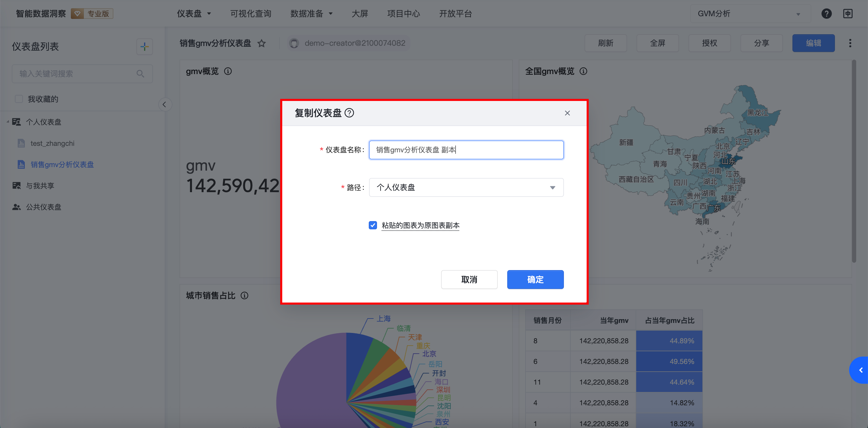Check the 我收藏的 checkbox
The height and width of the screenshot is (428, 868).
point(19,99)
